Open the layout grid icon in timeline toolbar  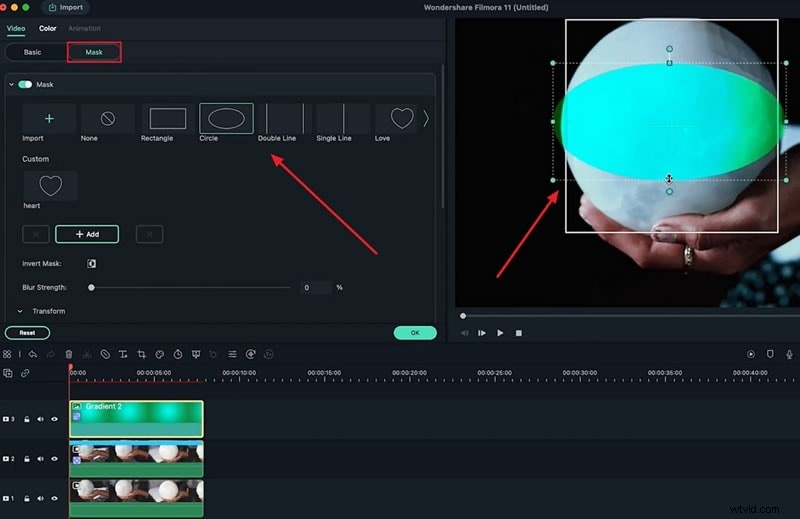[x=7, y=354]
